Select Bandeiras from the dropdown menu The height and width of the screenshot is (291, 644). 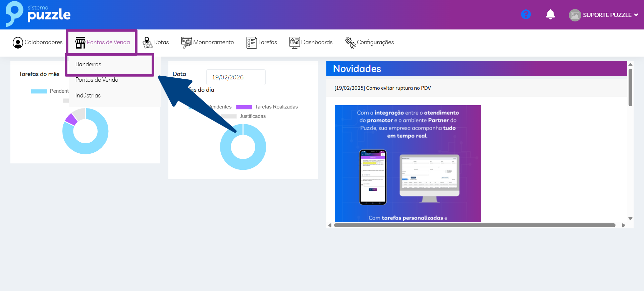click(x=88, y=64)
